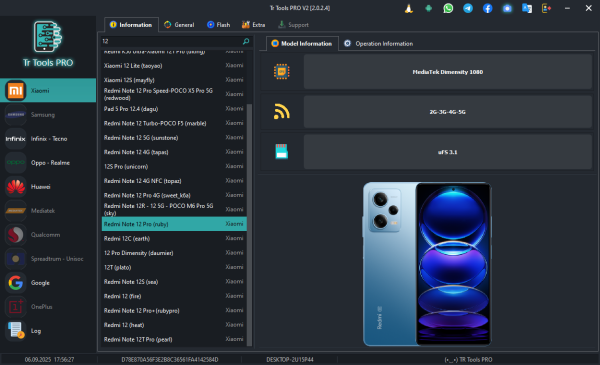Select Redmi Note 12 4G (tapas)
The height and width of the screenshot is (365, 600).
pos(174,152)
